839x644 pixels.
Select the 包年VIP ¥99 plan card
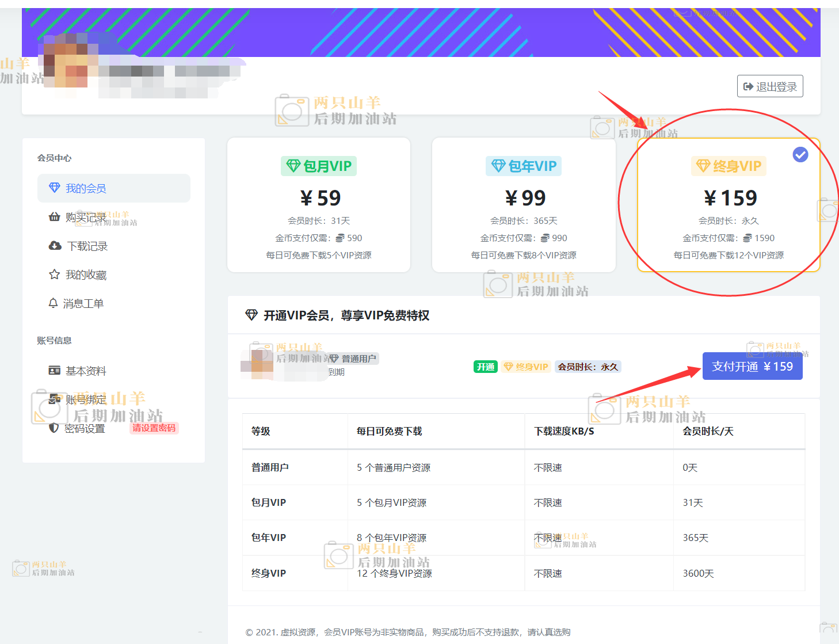[x=524, y=205]
